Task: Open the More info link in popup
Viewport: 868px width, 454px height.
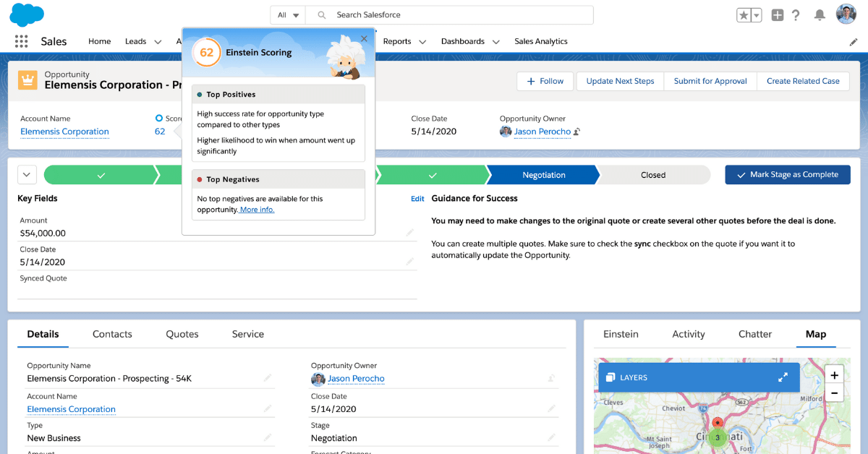Action: [257, 210]
